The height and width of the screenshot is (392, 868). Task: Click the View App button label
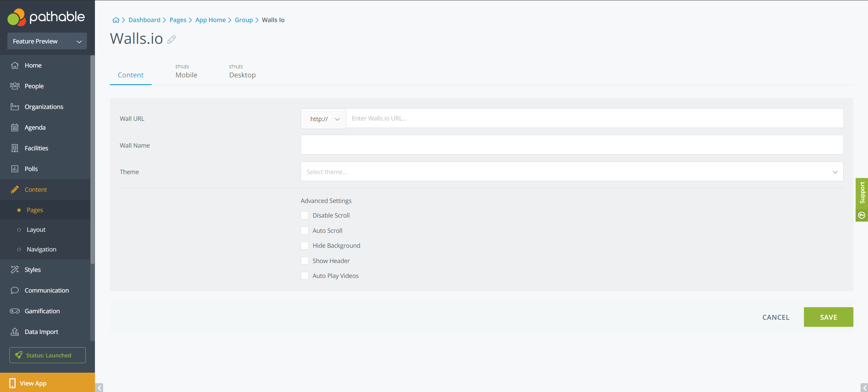(33, 383)
